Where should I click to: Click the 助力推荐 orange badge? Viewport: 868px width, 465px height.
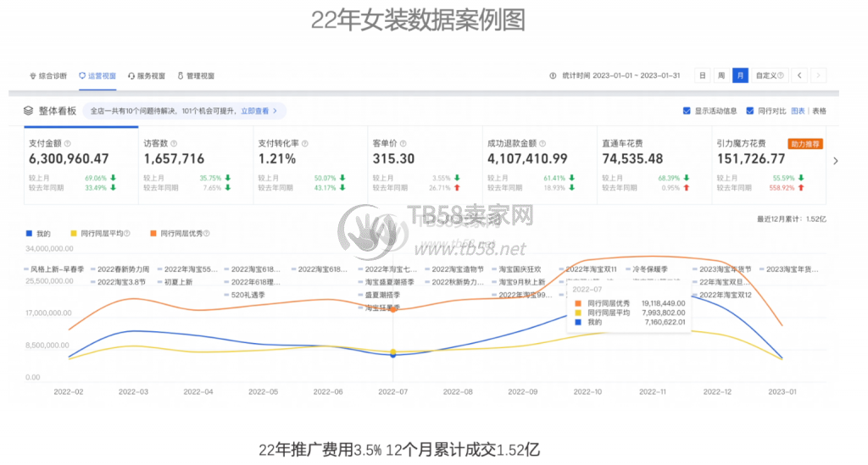(805, 144)
